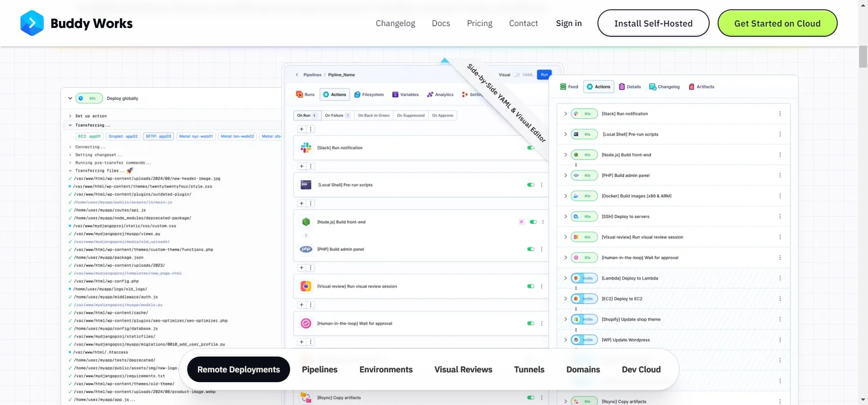Open the Sign in link
The image size is (868, 405).
pyautogui.click(x=569, y=23)
